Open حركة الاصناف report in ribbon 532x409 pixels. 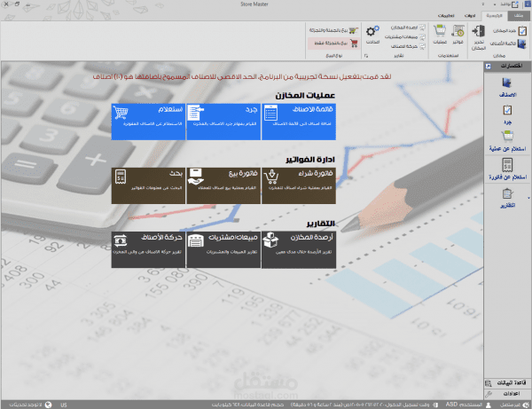pos(408,46)
